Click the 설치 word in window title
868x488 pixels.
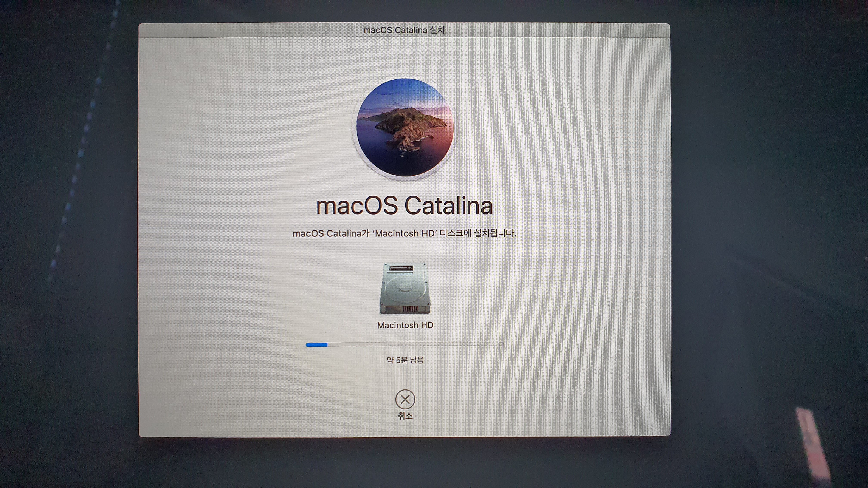pyautogui.click(x=437, y=30)
